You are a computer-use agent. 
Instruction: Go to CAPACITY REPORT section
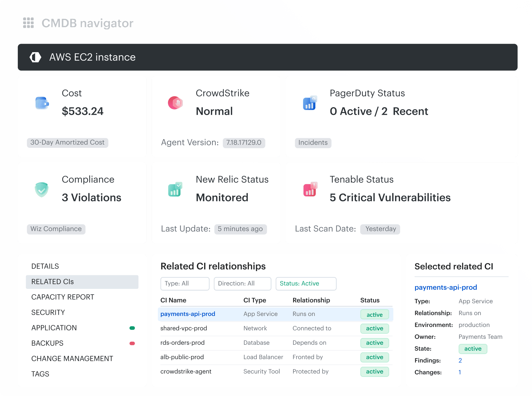(x=63, y=297)
